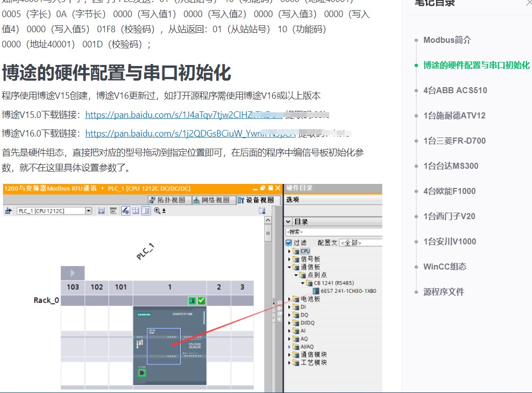Screen dimensions: 532x393
Task: Jump to the WinCC组态 outline entry
Action: point(445,267)
